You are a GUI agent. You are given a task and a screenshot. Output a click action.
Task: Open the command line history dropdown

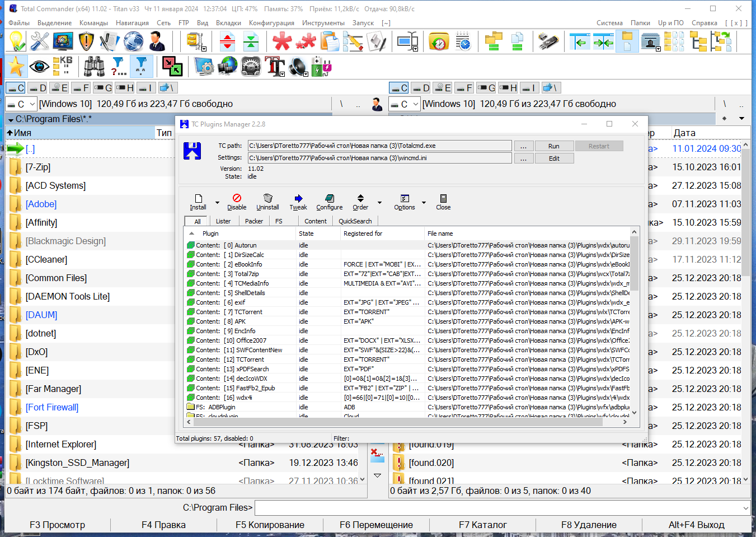[745, 508]
